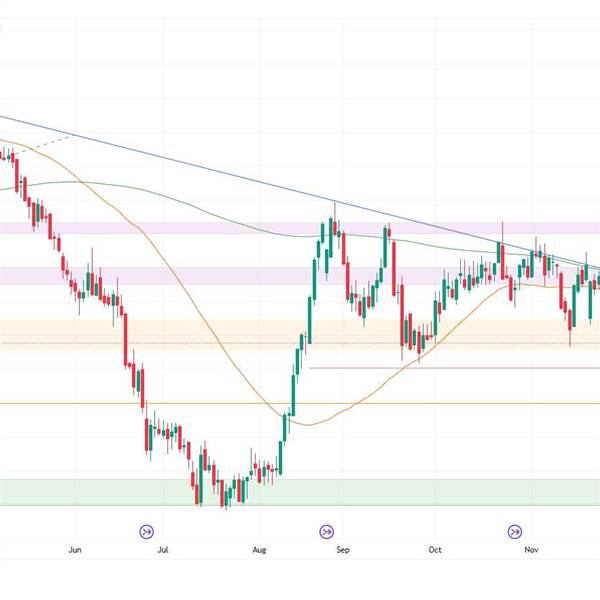This screenshot has width=600, height=600.
Task: Select the long yellow horizontal line
Action: 300,403
